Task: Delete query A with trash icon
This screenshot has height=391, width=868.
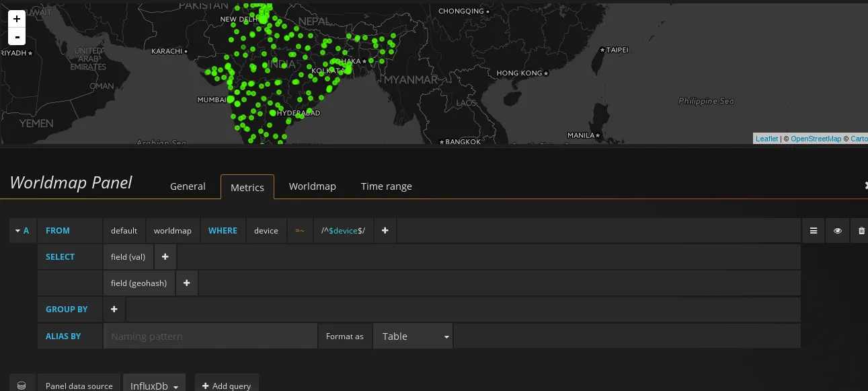Action: tap(861, 230)
